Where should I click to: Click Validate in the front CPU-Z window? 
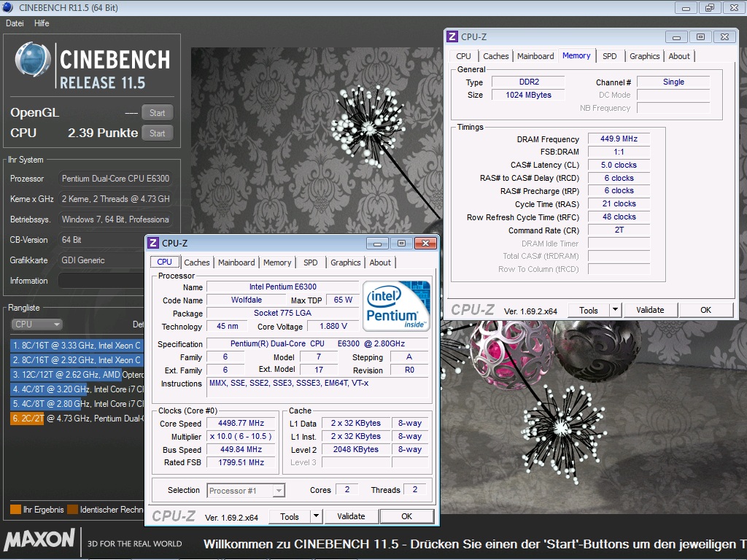[351, 516]
